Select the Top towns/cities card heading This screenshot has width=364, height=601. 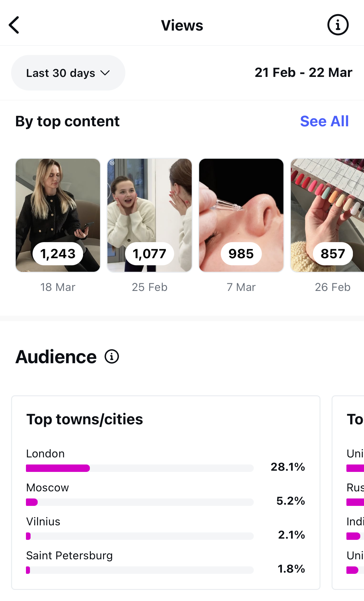[85, 419]
